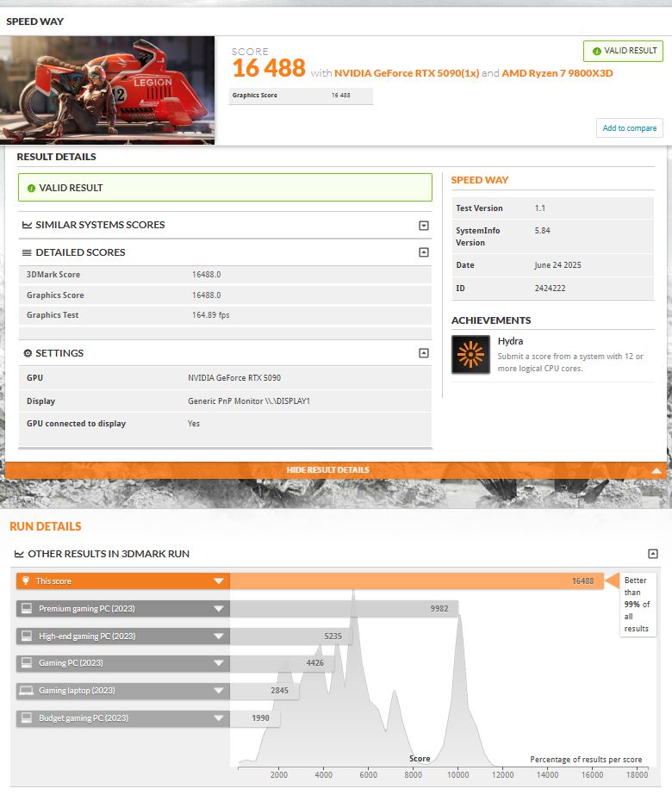
Task: Click the date June 24 2025
Action: coord(557,264)
